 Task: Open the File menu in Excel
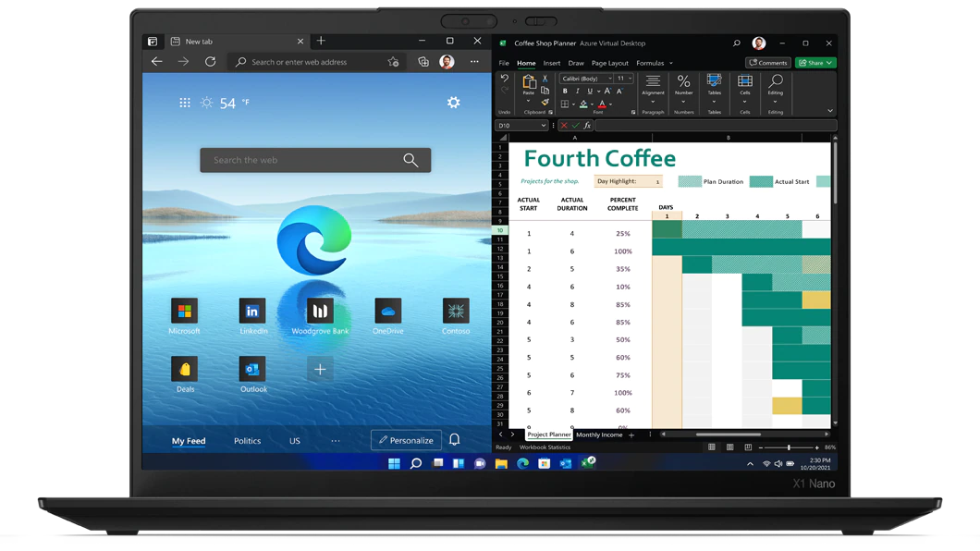pos(504,63)
